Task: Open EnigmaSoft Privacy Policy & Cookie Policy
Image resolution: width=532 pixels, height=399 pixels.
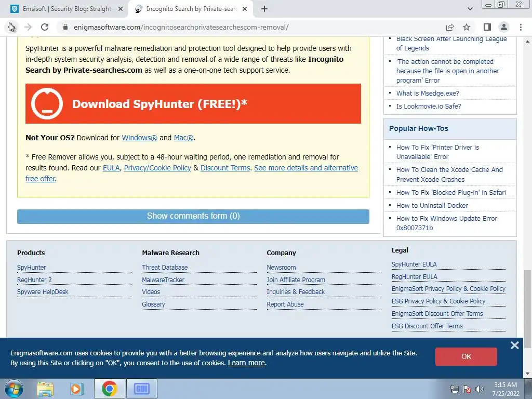Action: click(x=448, y=289)
